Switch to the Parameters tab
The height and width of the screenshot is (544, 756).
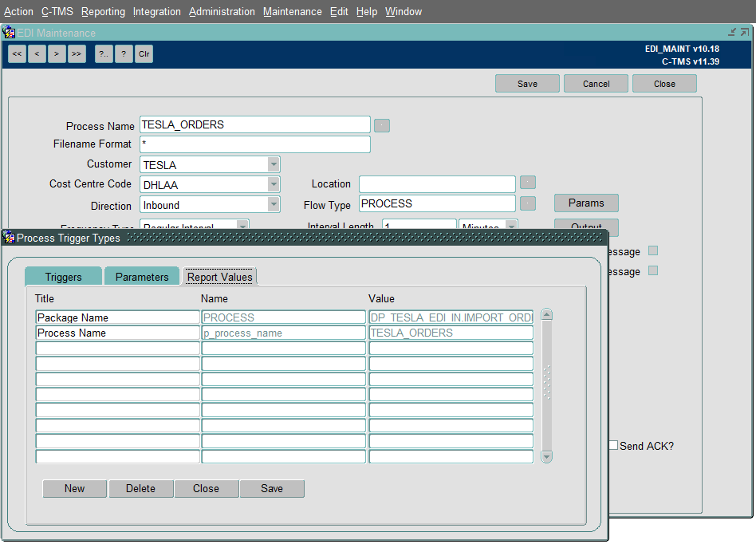pyautogui.click(x=142, y=277)
